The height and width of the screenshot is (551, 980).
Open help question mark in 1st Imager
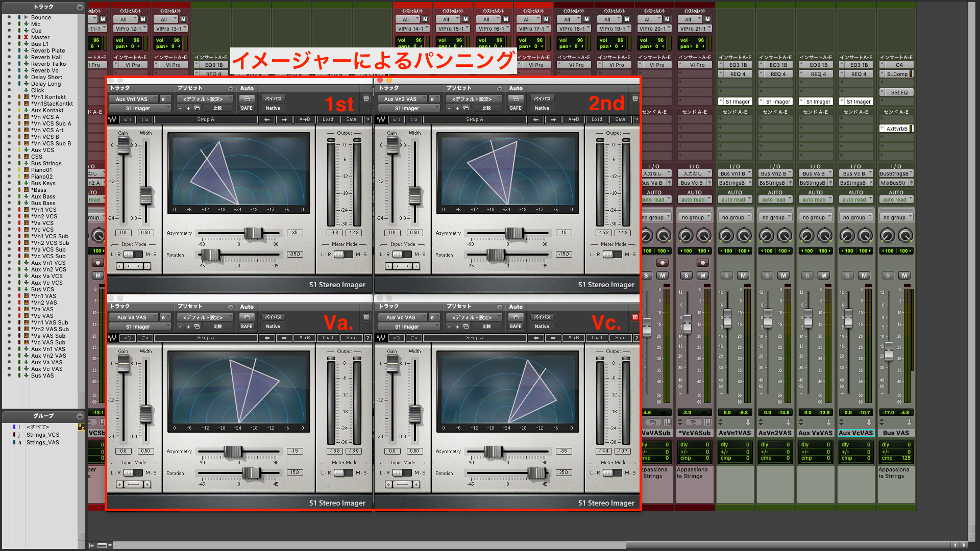[x=367, y=120]
